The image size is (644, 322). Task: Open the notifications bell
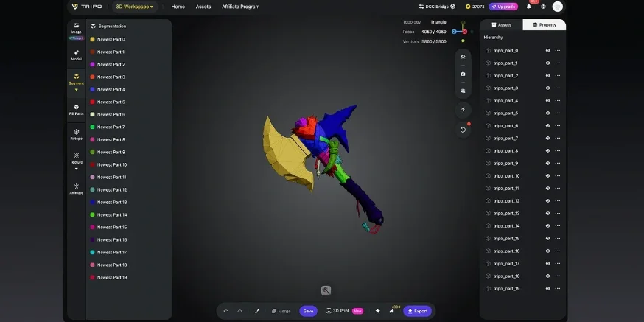tap(528, 7)
